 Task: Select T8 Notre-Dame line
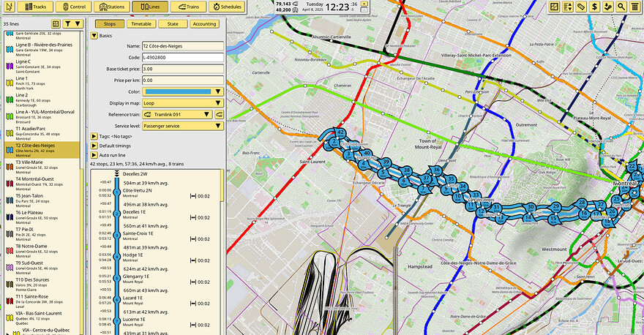coord(42,252)
